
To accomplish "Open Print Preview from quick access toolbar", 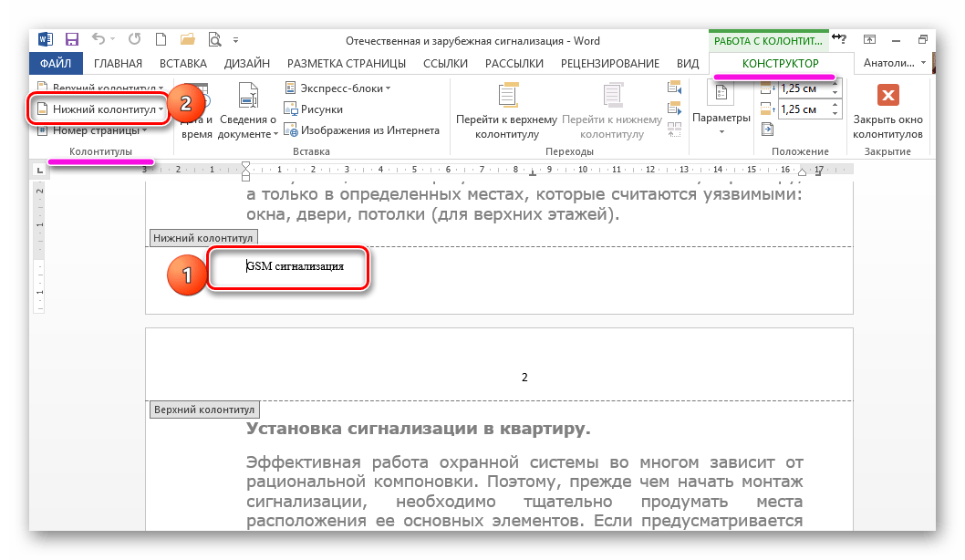I will tap(215, 40).
